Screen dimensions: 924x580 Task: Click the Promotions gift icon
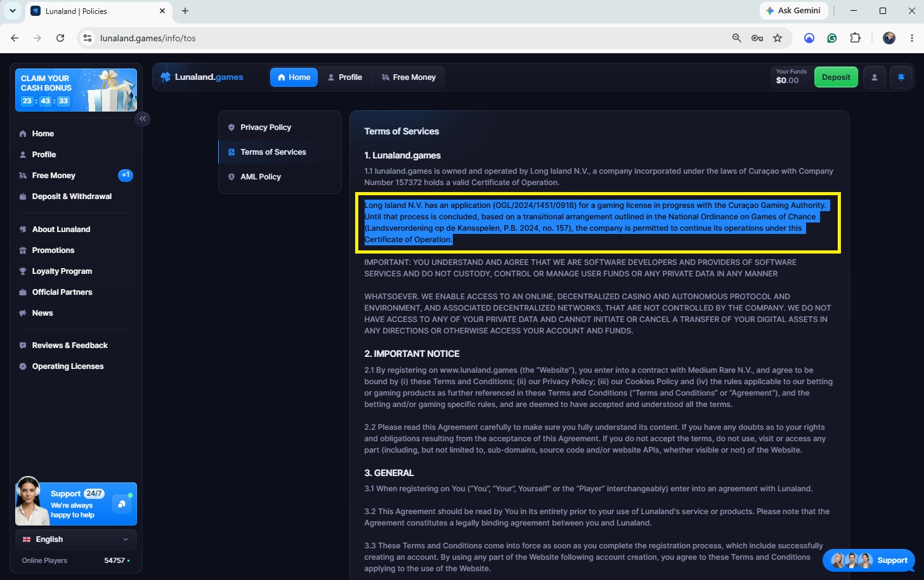point(23,250)
